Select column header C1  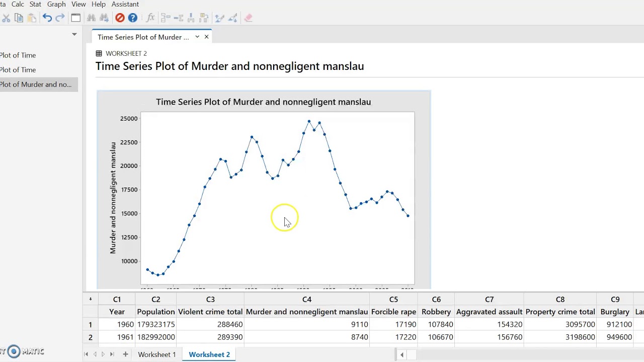[x=117, y=299]
